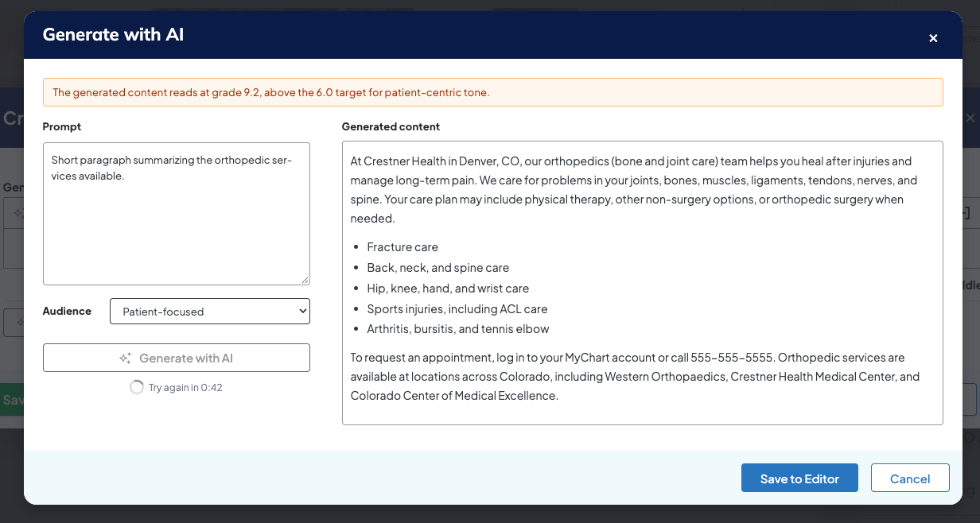Click the 'Generated content' heading
Viewport: 980px width, 523px height.
(391, 126)
